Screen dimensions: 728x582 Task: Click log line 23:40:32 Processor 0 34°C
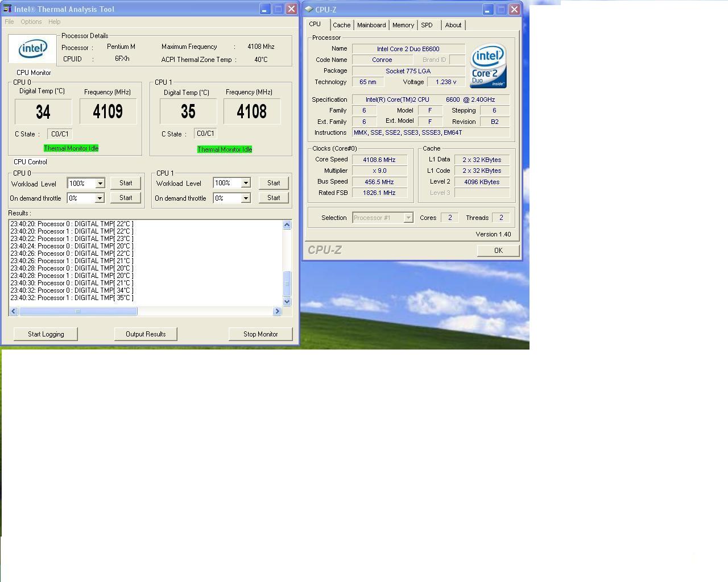coord(72,290)
